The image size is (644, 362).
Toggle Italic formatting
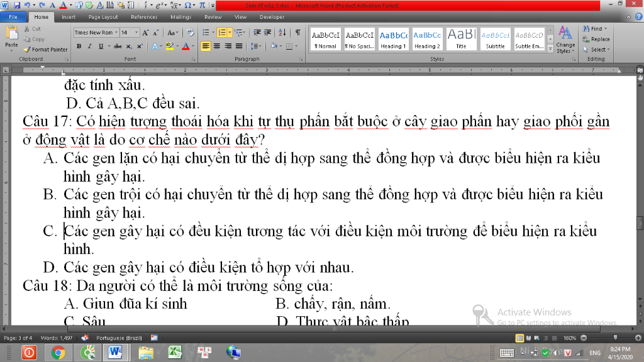click(x=89, y=47)
